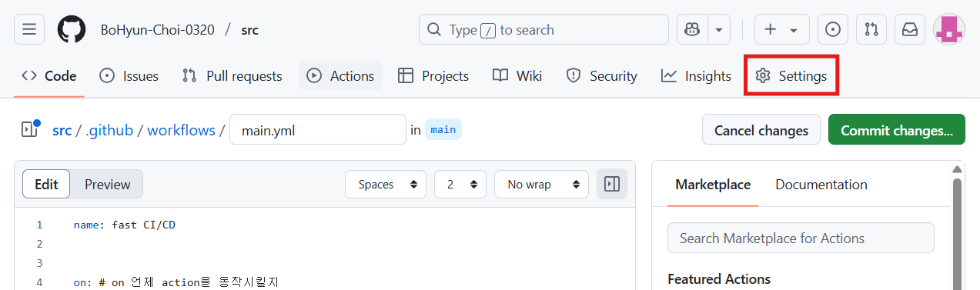This screenshot has width=980, height=290.
Task: Open the hamburger navigation menu
Action: (x=29, y=30)
